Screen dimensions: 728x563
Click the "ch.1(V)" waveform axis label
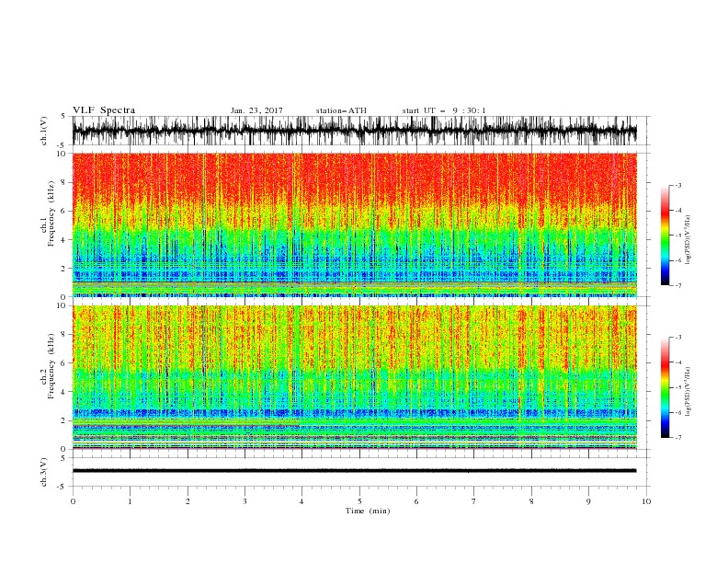point(44,131)
